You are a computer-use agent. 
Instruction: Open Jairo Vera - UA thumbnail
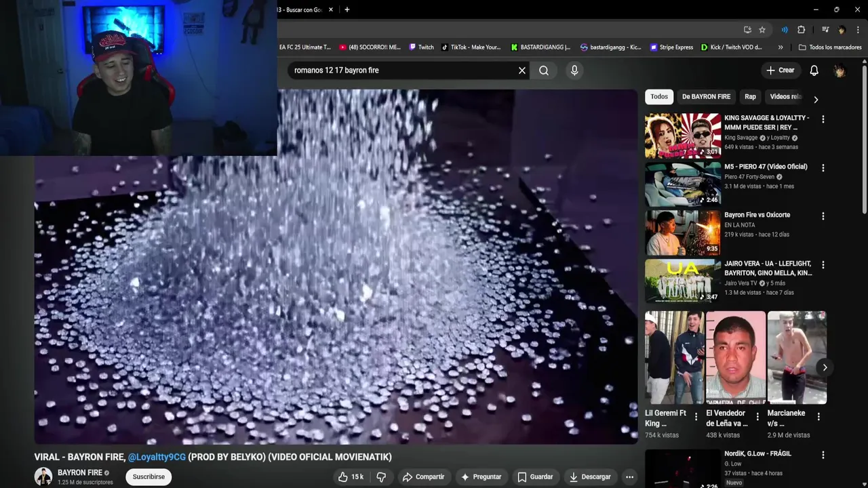pyautogui.click(x=683, y=281)
